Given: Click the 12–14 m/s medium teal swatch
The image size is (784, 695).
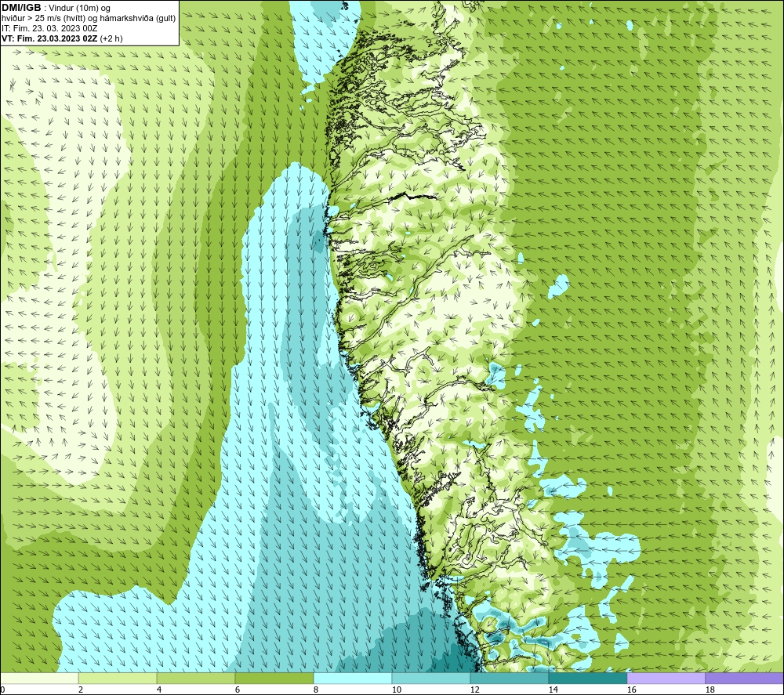Looking at the screenshot, I should tap(510, 679).
